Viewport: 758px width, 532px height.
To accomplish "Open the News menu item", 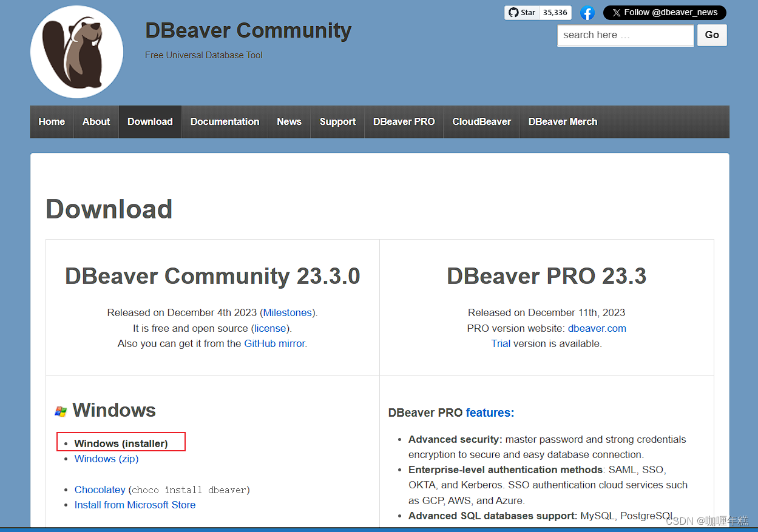I will pos(289,122).
